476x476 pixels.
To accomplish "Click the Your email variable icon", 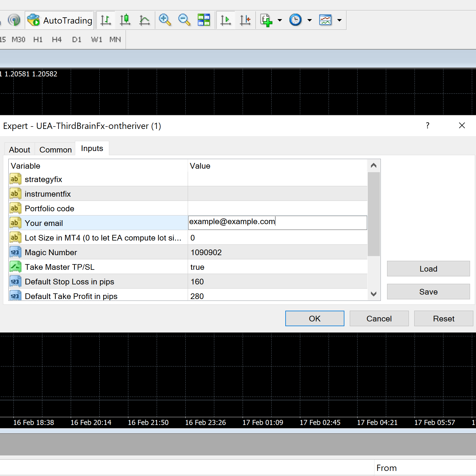I will tap(16, 223).
